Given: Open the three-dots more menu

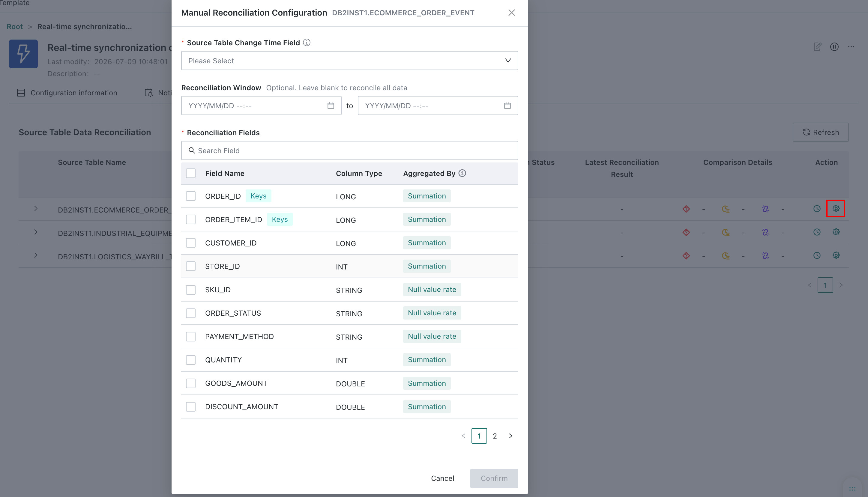Looking at the screenshot, I should coord(851,47).
